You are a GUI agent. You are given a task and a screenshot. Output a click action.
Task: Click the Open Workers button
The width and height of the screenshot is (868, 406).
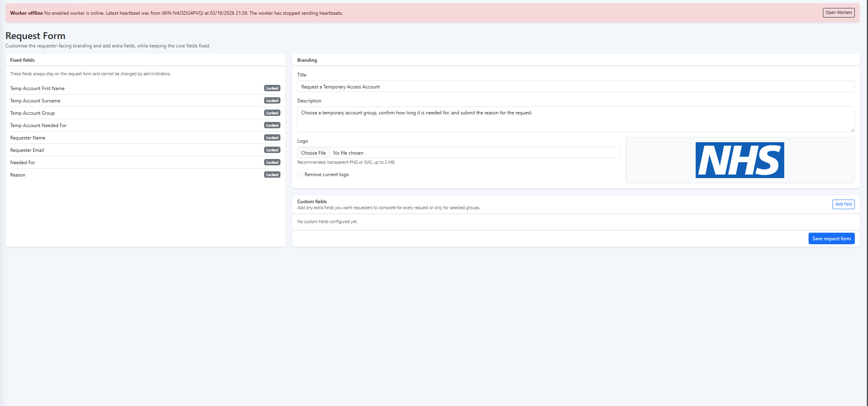[x=838, y=13]
